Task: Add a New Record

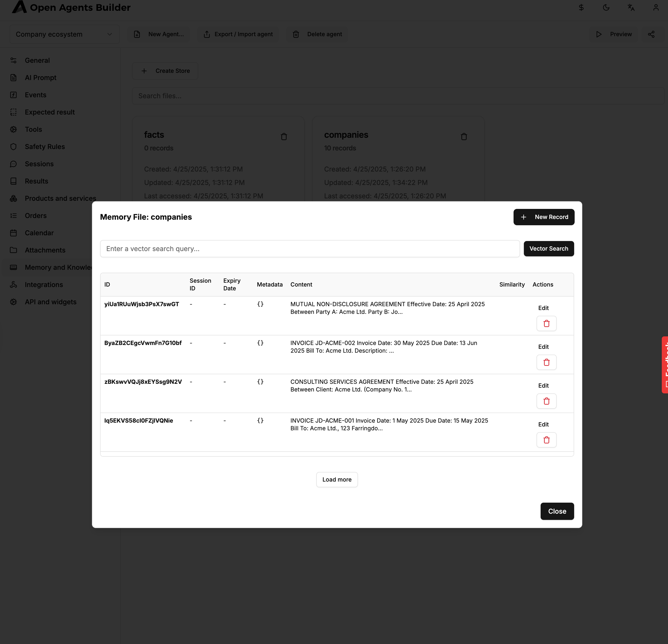Action: click(x=544, y=217)
